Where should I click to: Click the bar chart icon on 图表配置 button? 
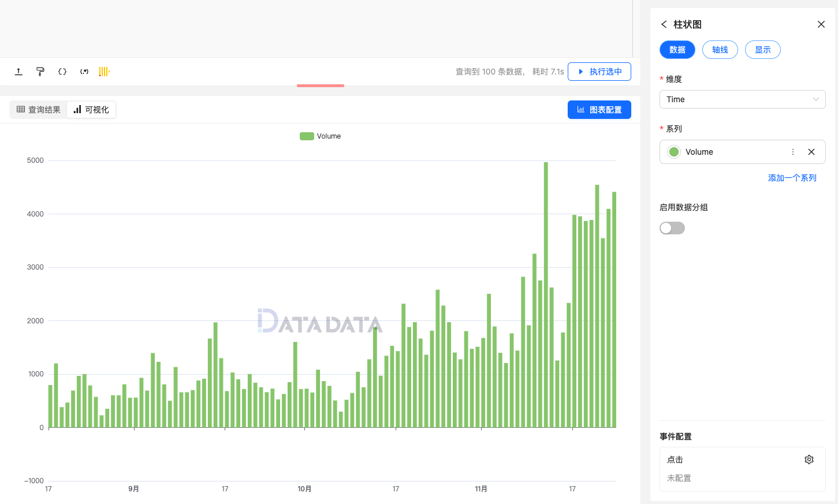pyautogui.click(x=582, y=109)
